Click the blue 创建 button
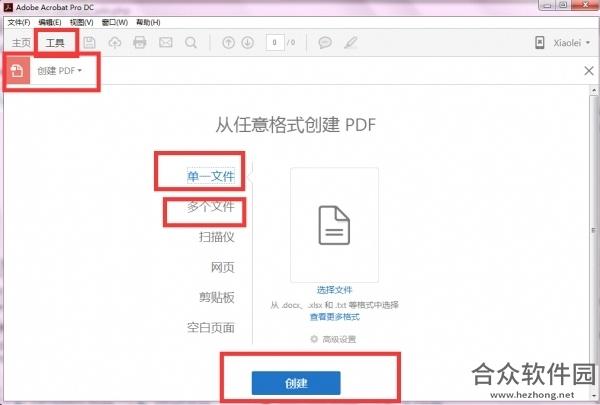The width and height of the screenshot is (600, 405). 296,383
